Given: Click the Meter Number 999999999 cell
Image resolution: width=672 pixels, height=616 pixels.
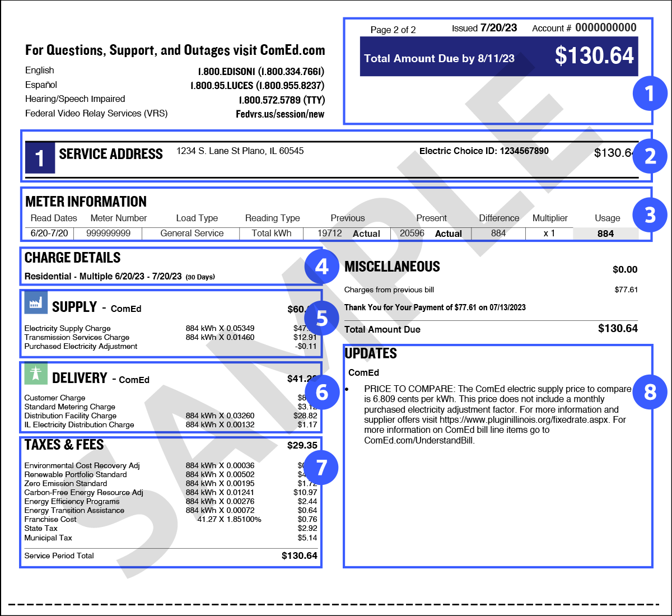Looking at the screenshot, I should tap(109, 233).
